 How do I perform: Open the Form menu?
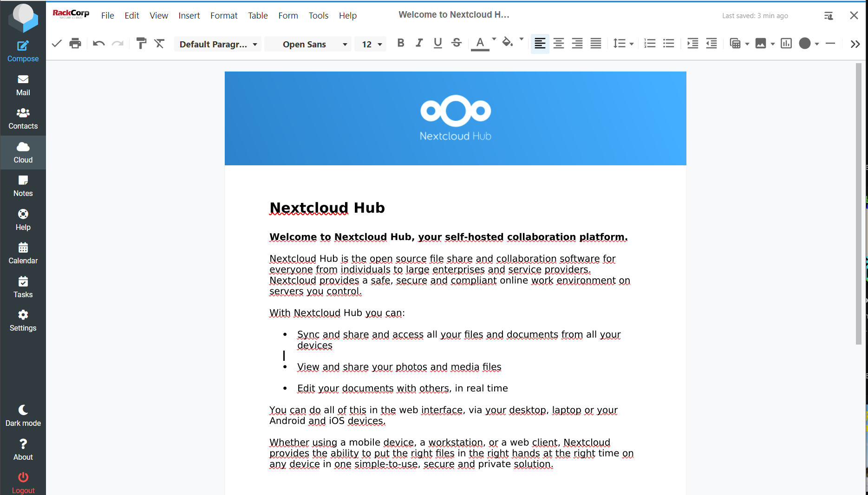pos(288,15)
